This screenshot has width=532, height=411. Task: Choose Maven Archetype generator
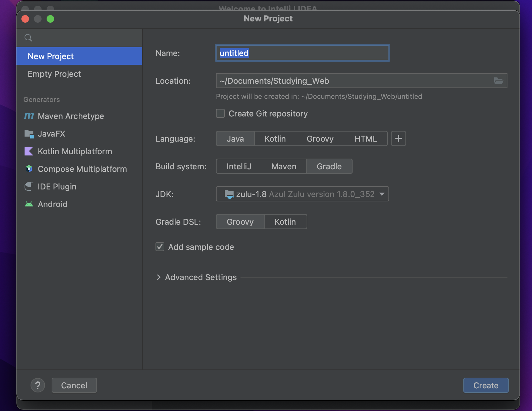pyautogui.click(x=79, y=116)
